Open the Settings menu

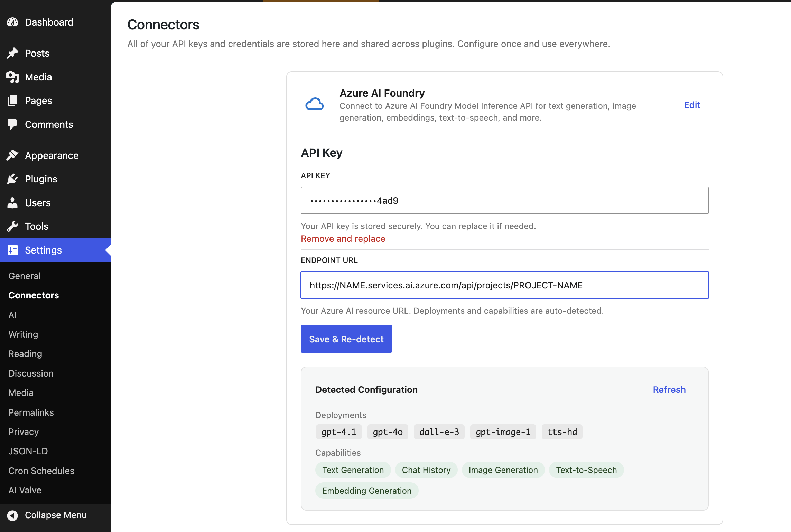(55, 250)
